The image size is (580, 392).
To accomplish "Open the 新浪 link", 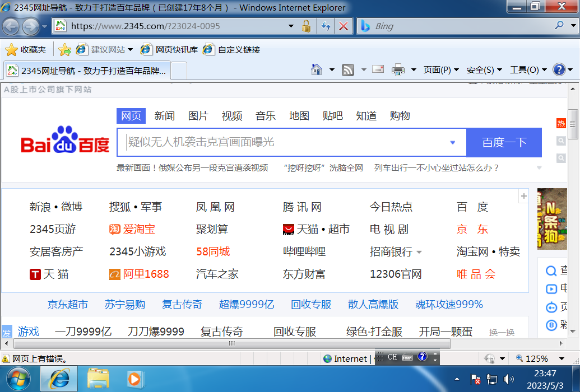I will (40, 207).
